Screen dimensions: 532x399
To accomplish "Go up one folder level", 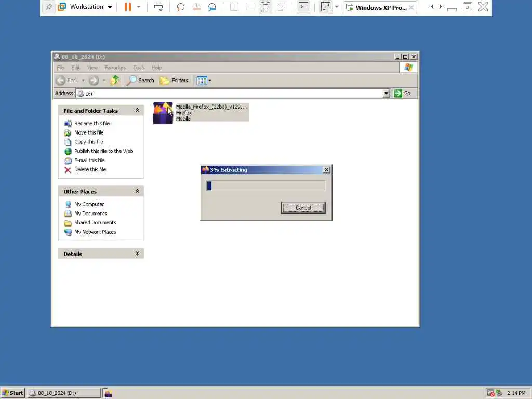I will [115, 81].
